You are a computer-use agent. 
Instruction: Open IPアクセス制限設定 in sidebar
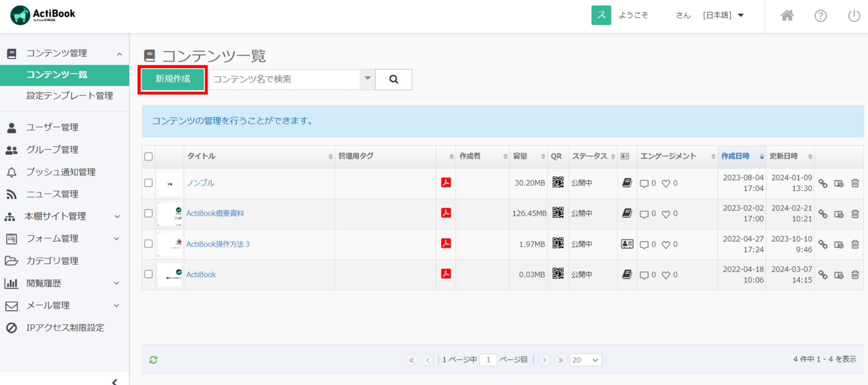tap(64, 328)
